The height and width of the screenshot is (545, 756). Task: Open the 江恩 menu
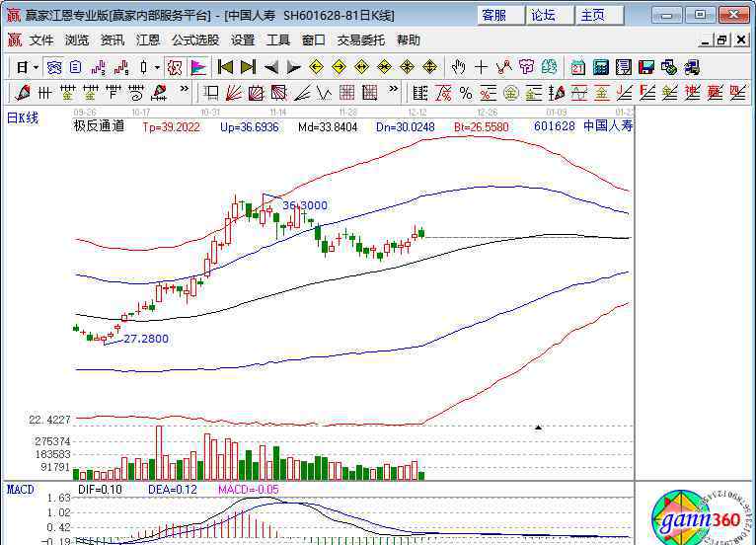point(147,40)
